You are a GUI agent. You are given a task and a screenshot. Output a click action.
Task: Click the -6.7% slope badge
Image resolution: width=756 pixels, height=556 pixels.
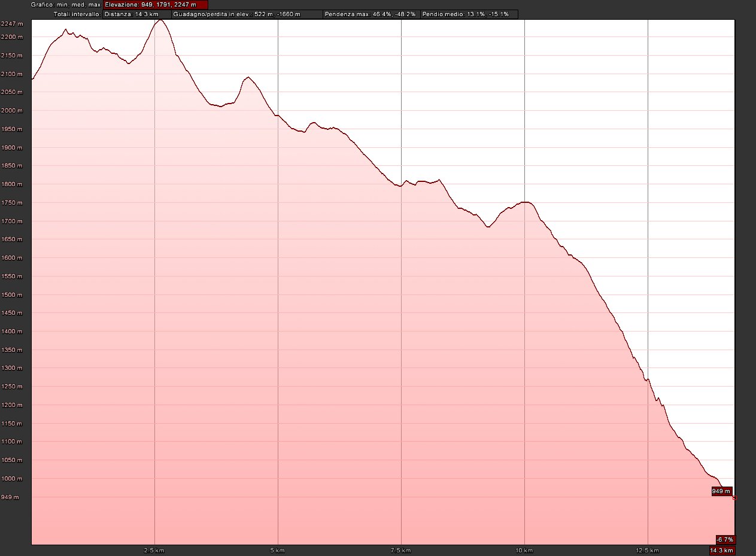725,539
